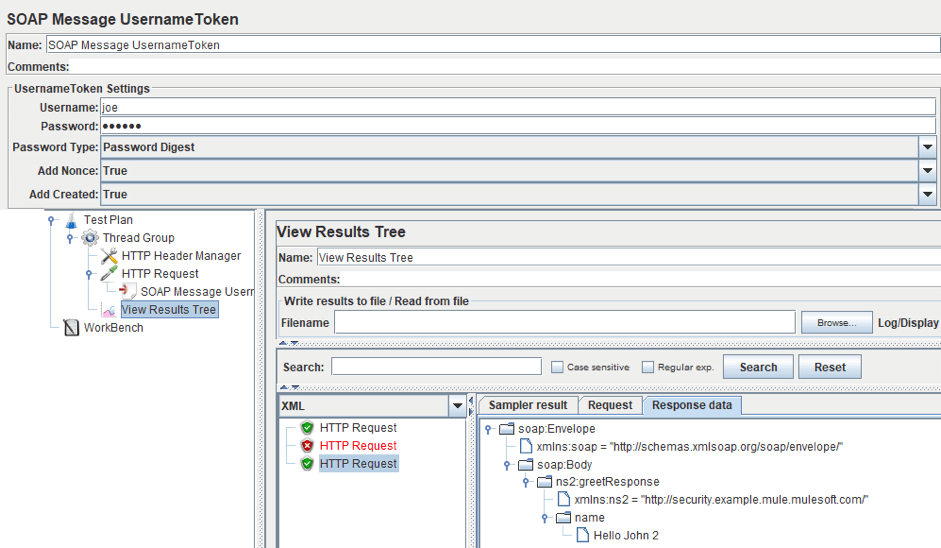Viewport: 941px width, 548px height.
Task: Click the soap:Body folder icon
Action: pyautogui.click(x=526, y=465)
